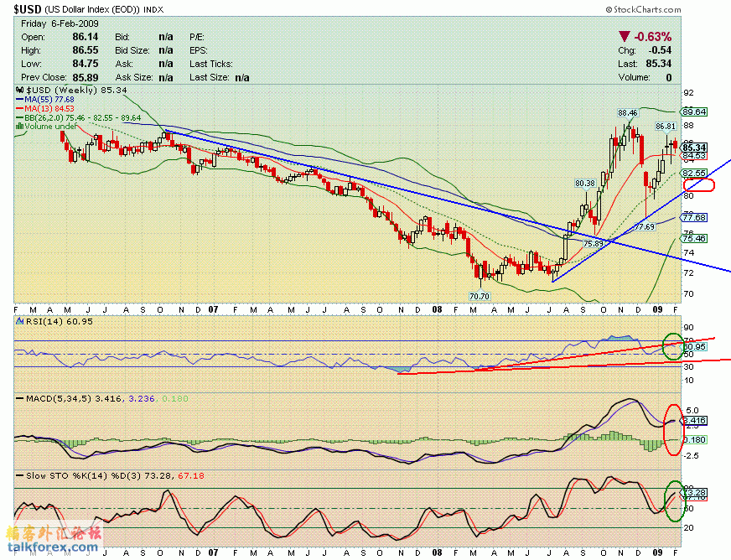Click the $USD ticker symbol title
The width and height of the screenshot is (731, 560).
(x=28, y=9)
